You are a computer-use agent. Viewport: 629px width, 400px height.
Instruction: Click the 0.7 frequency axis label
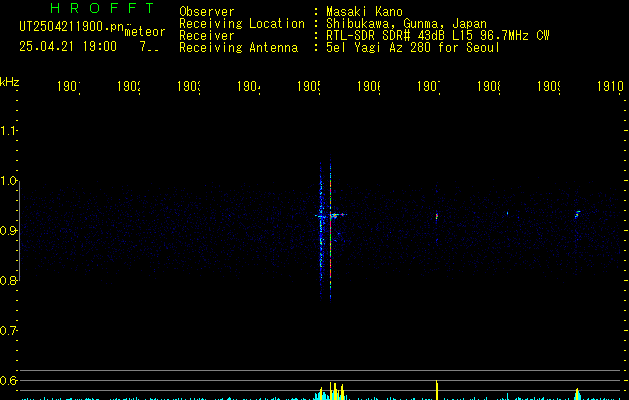point(8,331)
